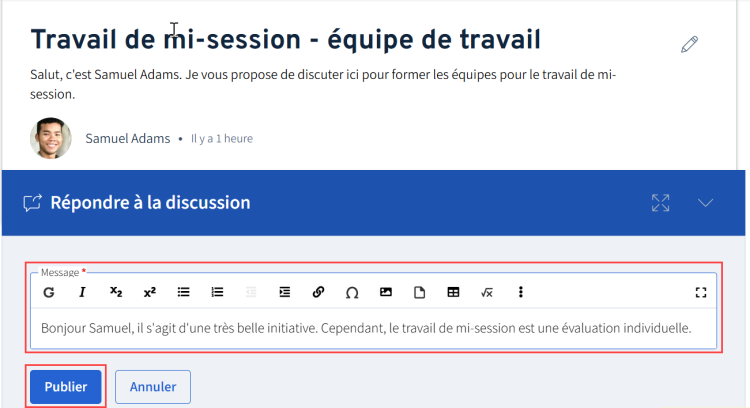Increase indent of the text
Image resolution: width=750 pixels, height=408 pixels.
click(x=285, y=292)
